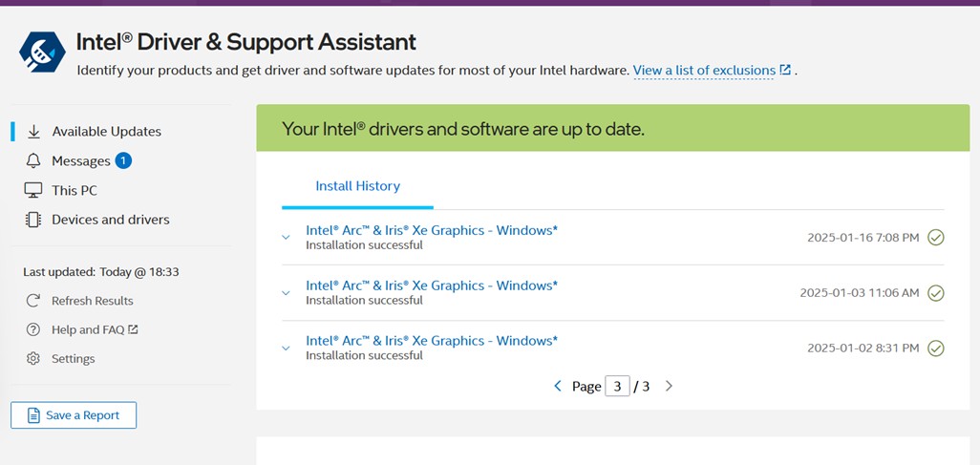Open the Messages section in sidebar
The image size is (980, 465).
click(x=81, y=161)
